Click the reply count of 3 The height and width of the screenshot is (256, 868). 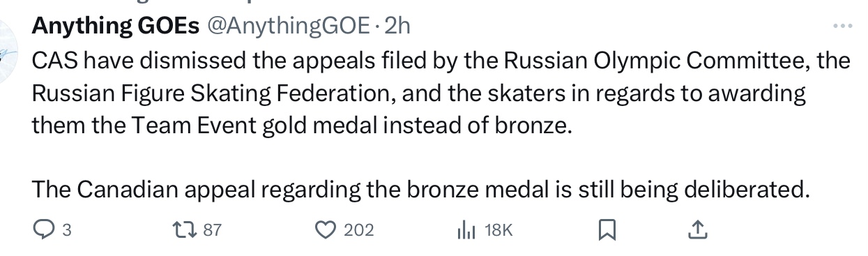click(x=66, y=230)
